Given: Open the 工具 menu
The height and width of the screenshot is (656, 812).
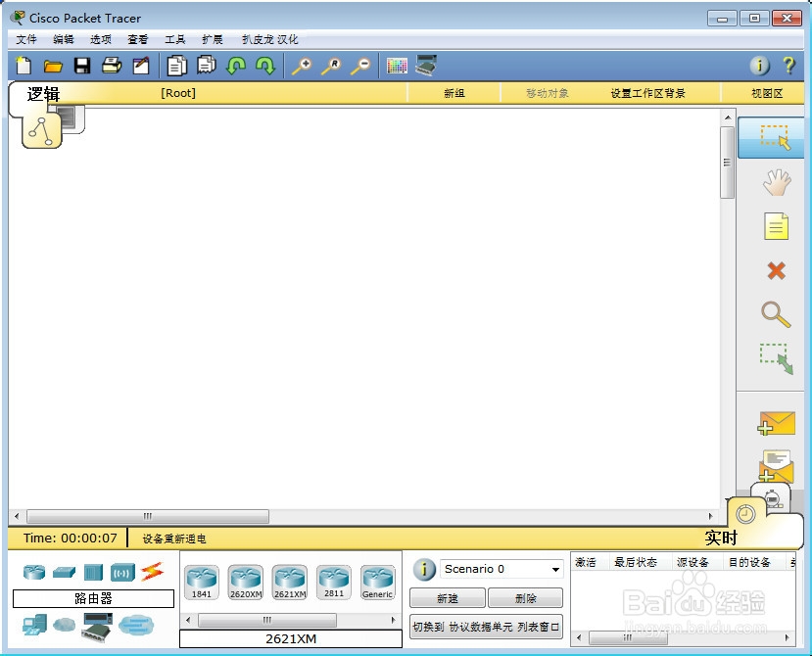Looking at the screenshot, I should pos(175,39).
